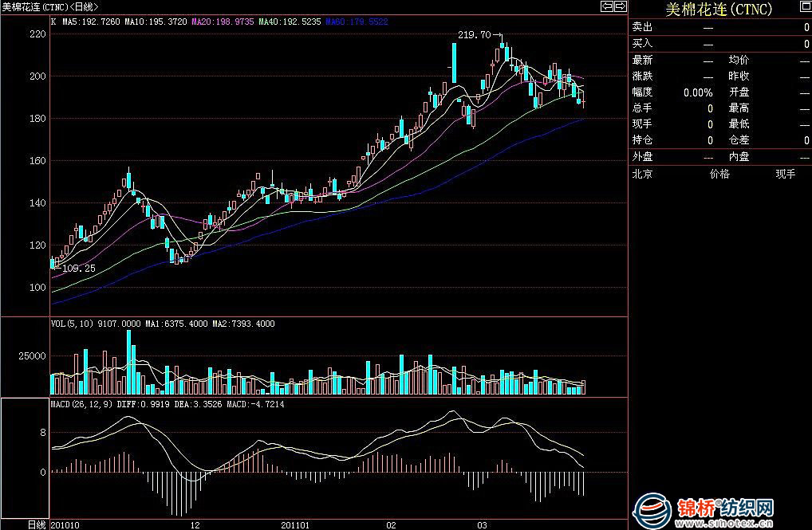Click the 日线 period label at bottom left
Image resolution: width=812 pixels, height=530 pixels.
pos(37,524)
